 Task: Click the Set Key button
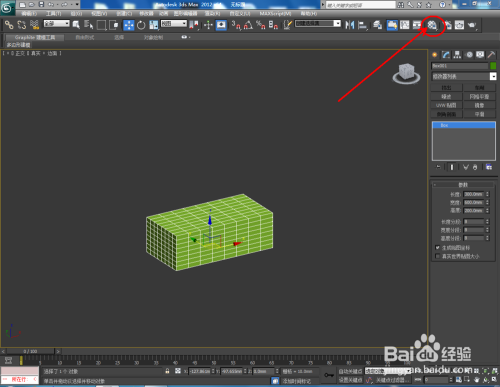coord(350,380)
